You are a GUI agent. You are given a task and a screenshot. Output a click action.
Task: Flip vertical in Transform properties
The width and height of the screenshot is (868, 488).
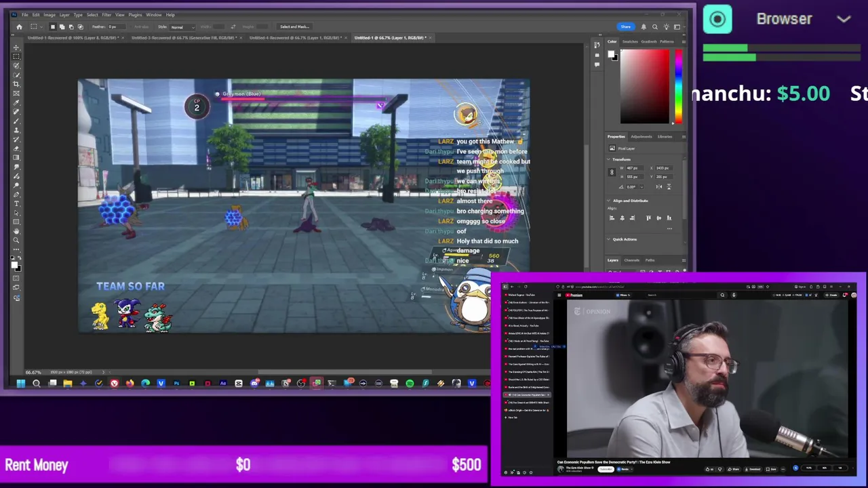(669, 187)
